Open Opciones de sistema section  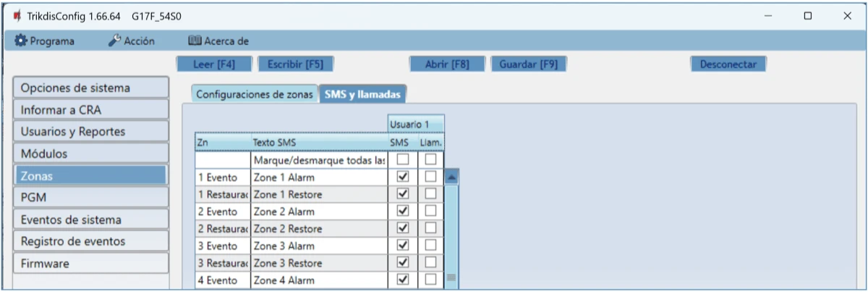pos(90,88)
